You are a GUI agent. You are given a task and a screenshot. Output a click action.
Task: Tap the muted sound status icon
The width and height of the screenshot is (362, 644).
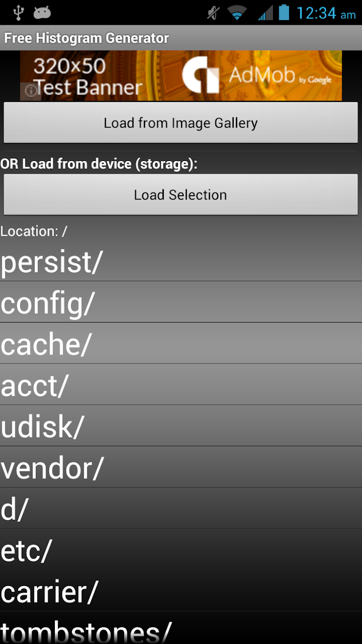coord(213,13)
